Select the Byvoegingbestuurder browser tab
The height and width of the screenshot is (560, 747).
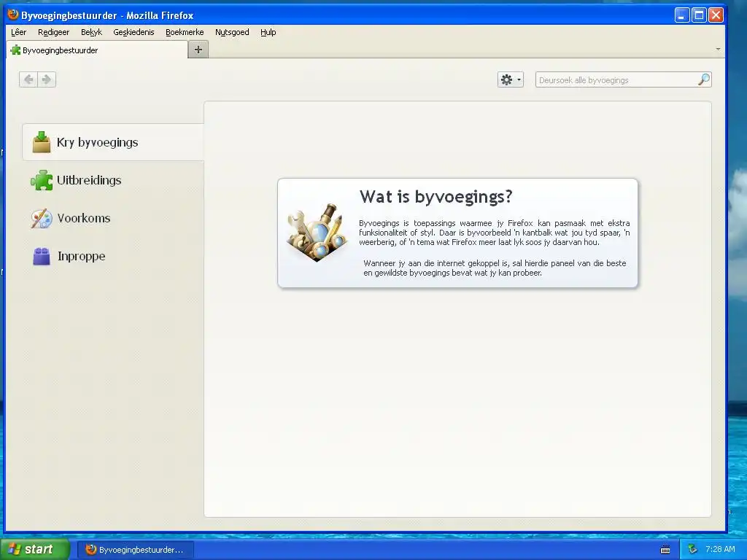click(x=97, y=50)
